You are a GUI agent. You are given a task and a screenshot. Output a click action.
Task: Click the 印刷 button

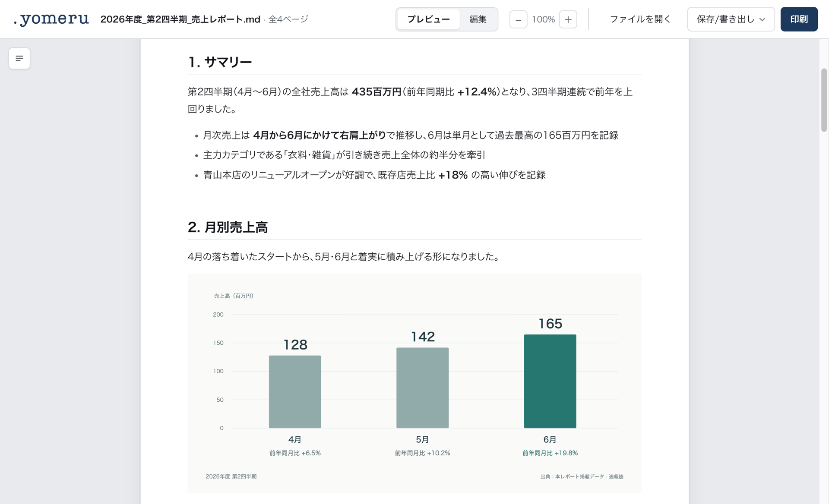pyautogui.click(x=799, y=19)
